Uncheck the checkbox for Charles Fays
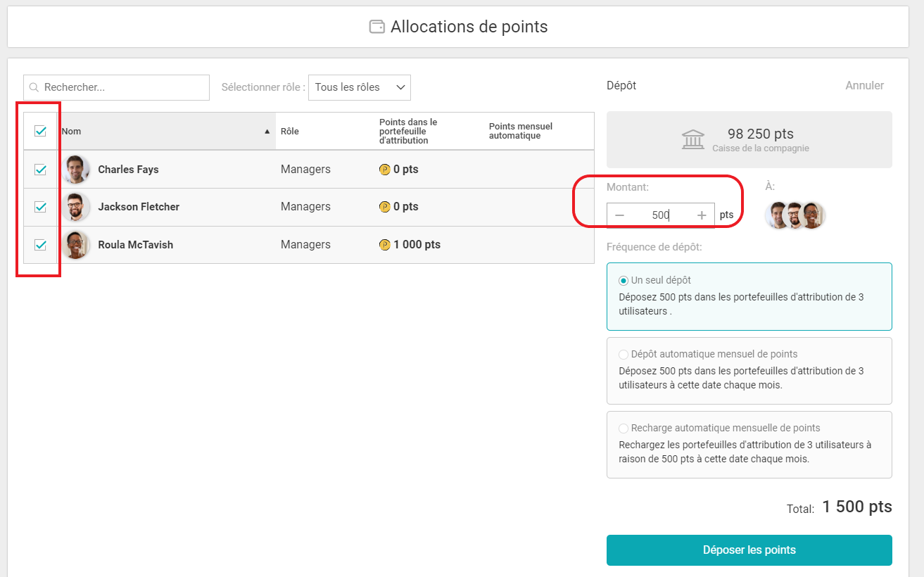The image size is (924, 577). [x=40, y=170]
